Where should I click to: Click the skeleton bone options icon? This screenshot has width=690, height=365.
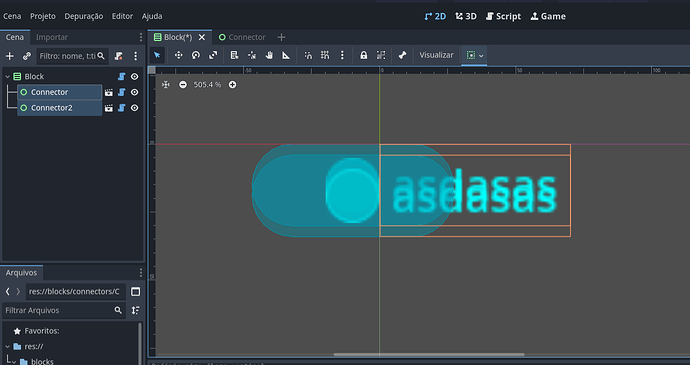pos(402,55)
